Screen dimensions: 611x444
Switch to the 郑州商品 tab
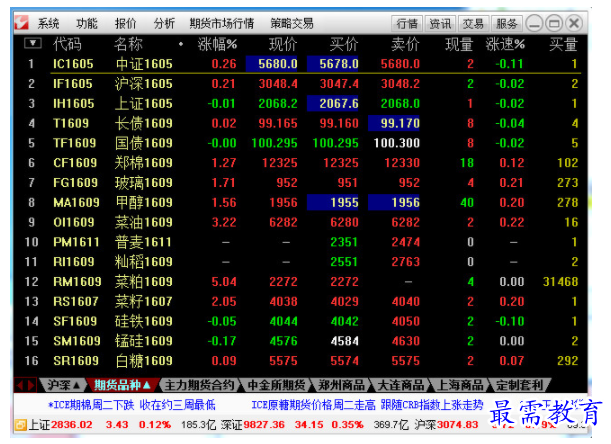click(x=341, y=386)
